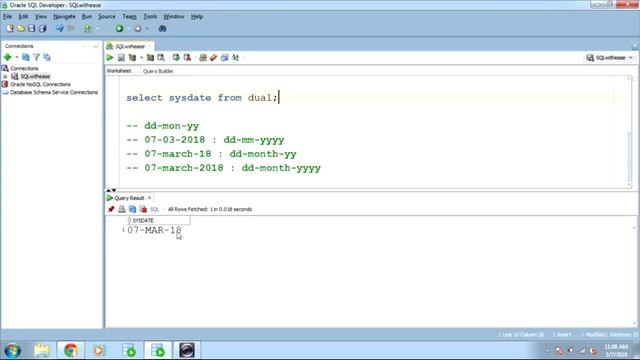Click the To Upper/Lower/InitCap icon
Viewport: 640px width, 360px height.
(x=236, y=58)
